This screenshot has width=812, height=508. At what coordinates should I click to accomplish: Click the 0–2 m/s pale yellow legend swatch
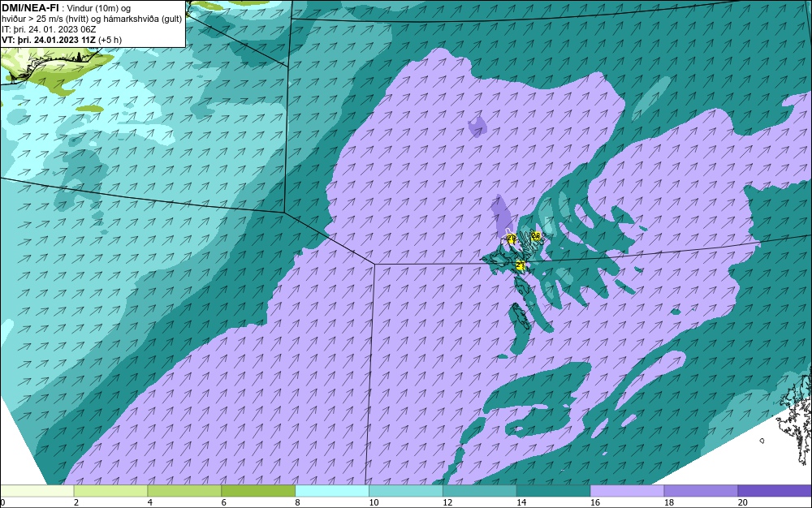coord(37,490)
